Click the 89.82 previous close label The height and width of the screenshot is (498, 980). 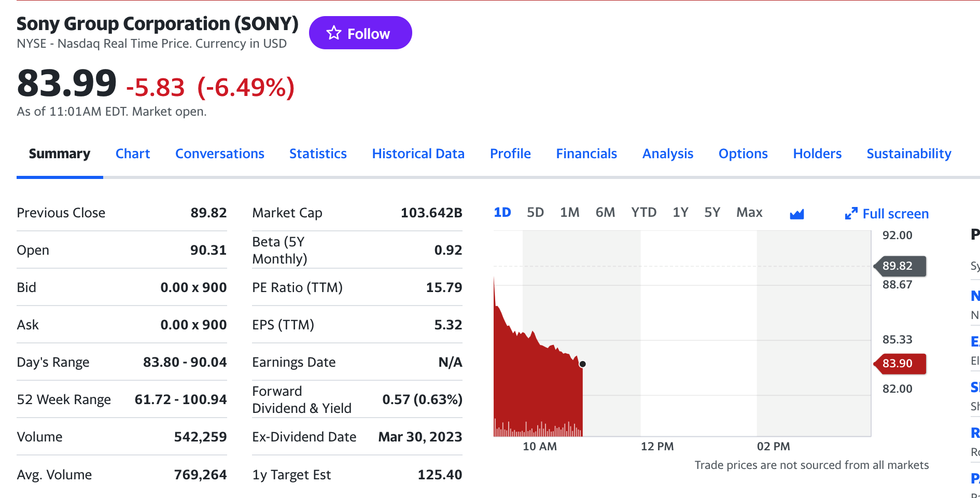pyautogui.click(x=900, y=266)
